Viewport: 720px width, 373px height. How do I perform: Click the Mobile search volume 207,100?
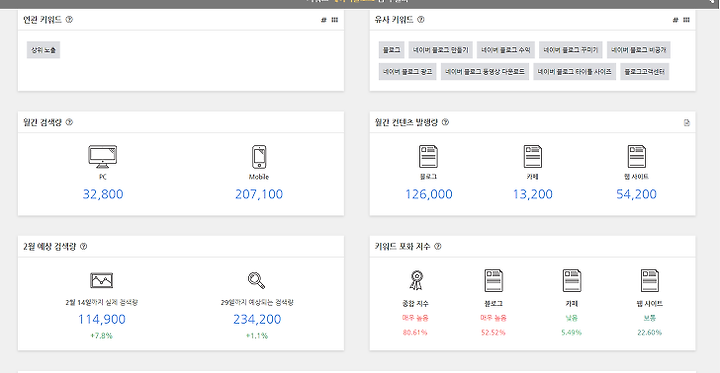pyautogui.click(x=259, y=194)
